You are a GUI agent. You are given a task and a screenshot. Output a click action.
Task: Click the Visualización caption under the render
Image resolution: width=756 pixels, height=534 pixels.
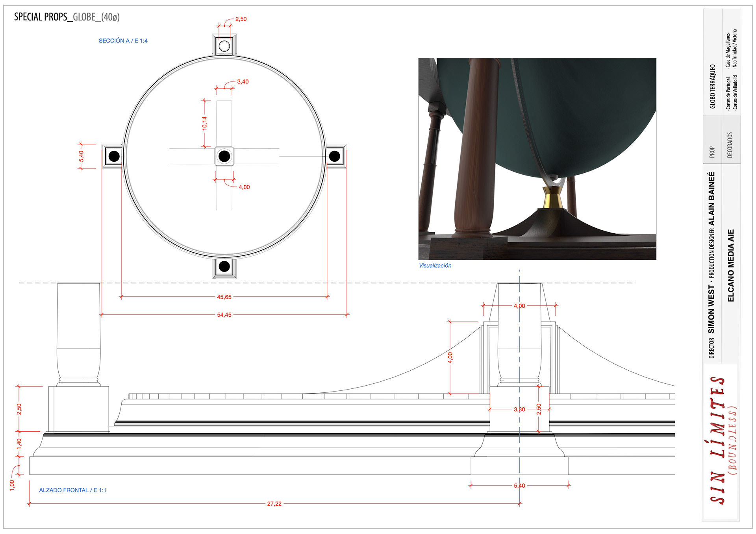tap(435, 266)
